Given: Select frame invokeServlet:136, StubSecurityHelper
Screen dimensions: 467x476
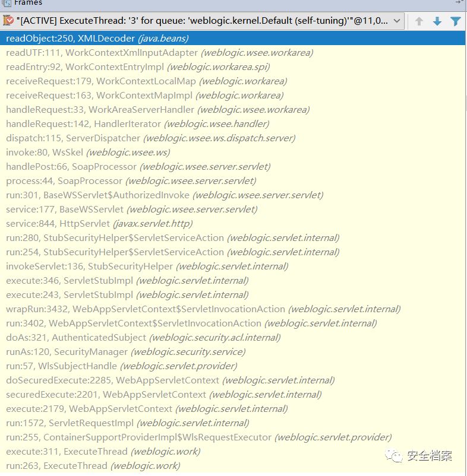Looking at the screenshot, I should (x=233, y=266).
